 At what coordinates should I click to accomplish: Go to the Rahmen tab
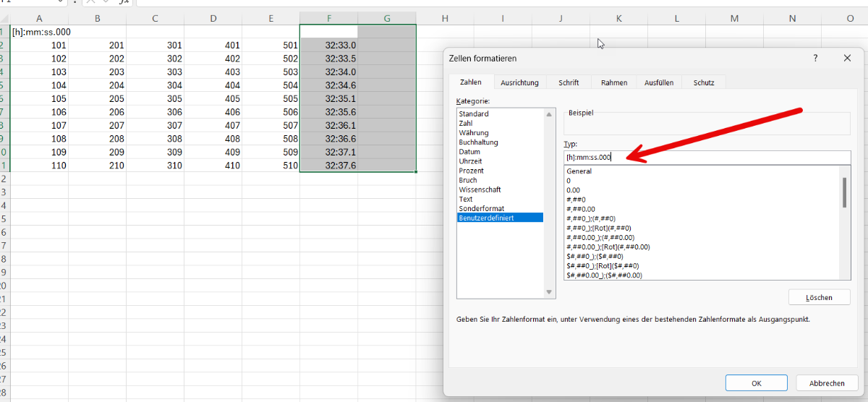click(614, 82)
